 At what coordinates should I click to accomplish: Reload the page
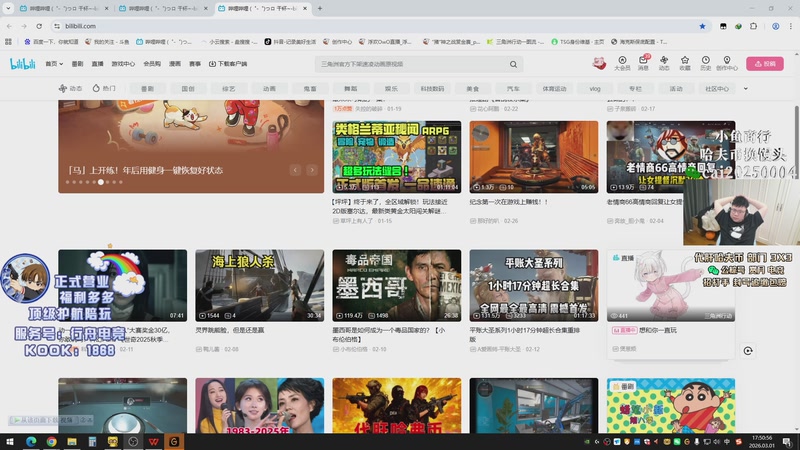pos(39,26)
